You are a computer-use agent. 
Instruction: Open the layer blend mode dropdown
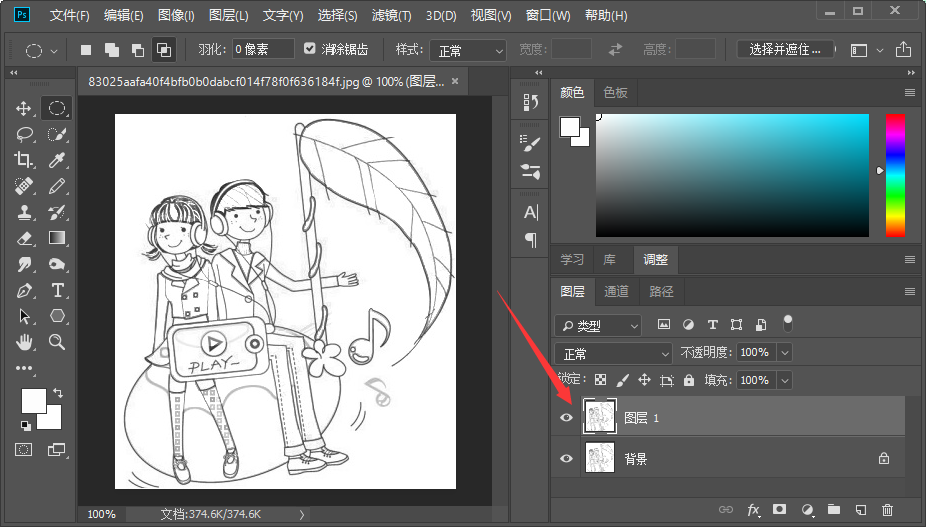(613, 353)
